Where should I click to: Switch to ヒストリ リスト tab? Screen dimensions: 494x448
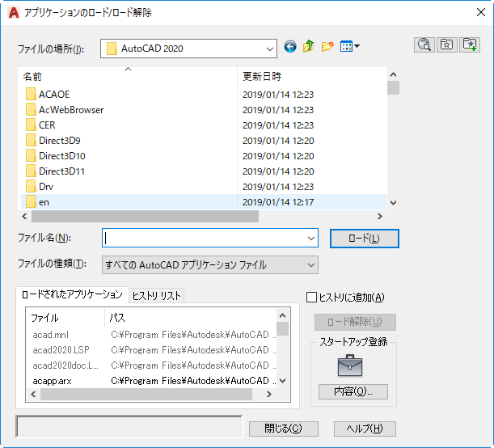pyautogui.click(x=156, y=296)
